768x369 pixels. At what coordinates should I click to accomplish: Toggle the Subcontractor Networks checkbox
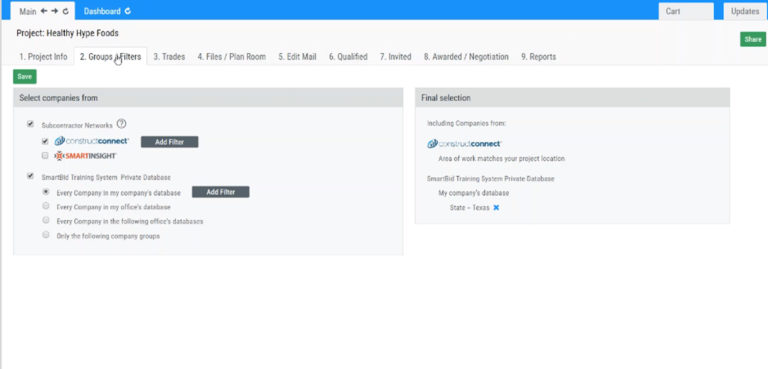coord(30,124)
